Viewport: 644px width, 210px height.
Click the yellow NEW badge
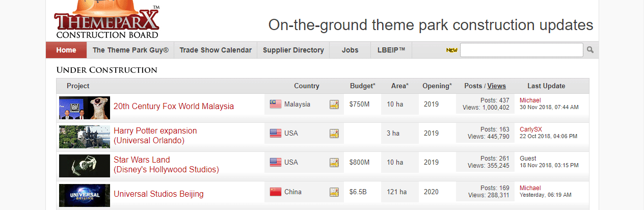coord(451,50)
